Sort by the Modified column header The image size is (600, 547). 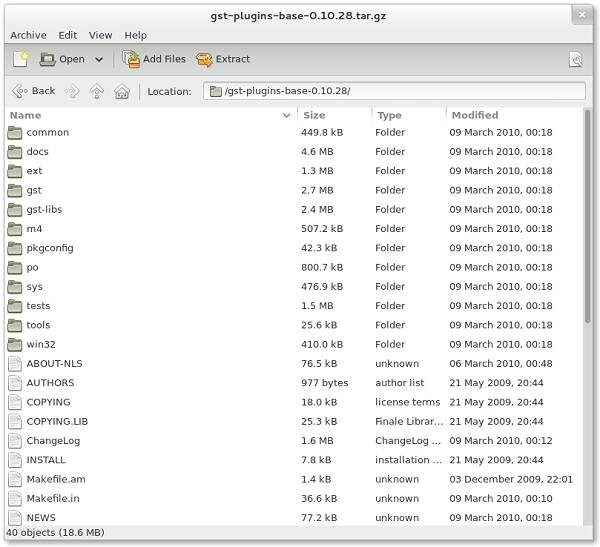[x=514, y=115]
